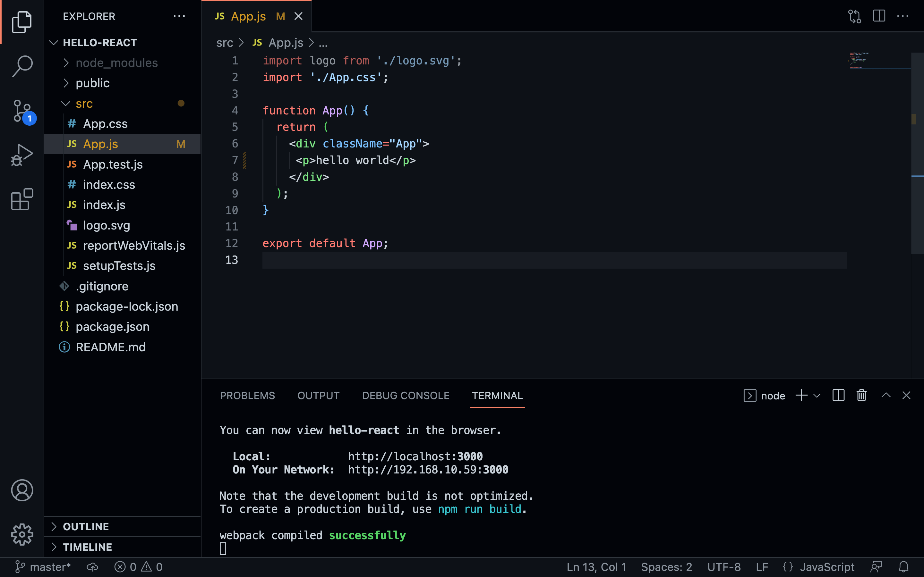The height and width of the screenshot is (577, 924).
Task: Open the Manage gear icon
Action: pos(22,534)
